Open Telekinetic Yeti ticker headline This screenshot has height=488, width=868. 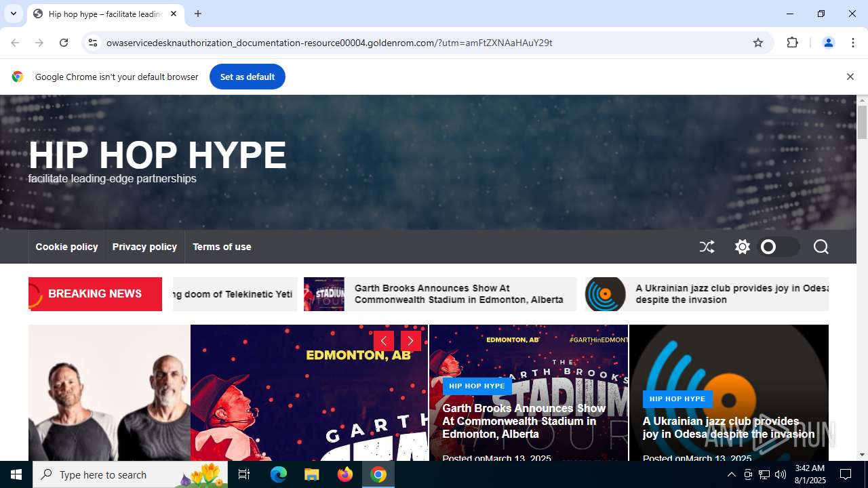click(233, 294)
